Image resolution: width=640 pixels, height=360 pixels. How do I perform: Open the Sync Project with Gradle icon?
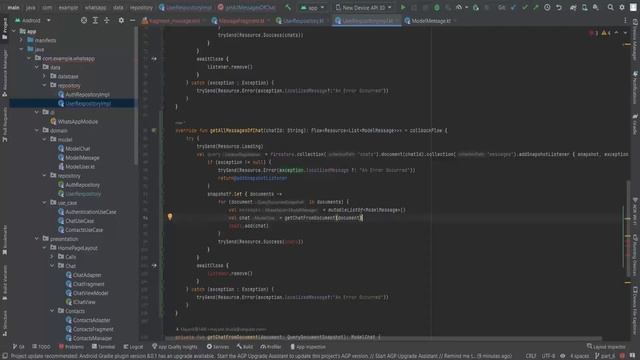573,7
